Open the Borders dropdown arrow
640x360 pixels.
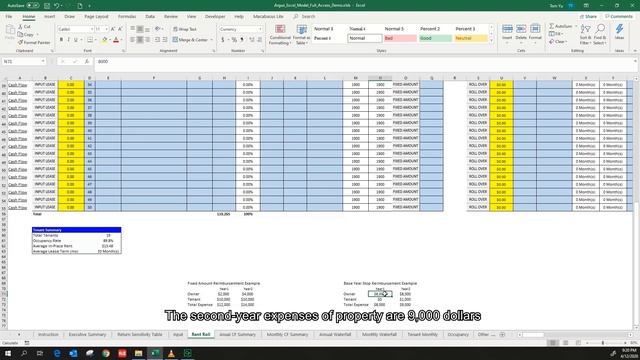[96, 40]
